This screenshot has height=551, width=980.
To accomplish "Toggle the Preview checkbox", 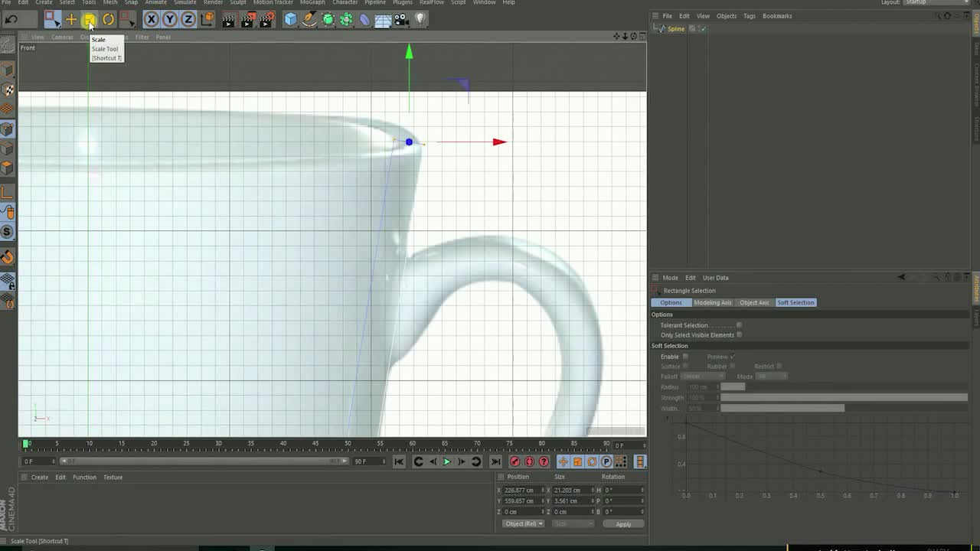I will coord(733,357).
